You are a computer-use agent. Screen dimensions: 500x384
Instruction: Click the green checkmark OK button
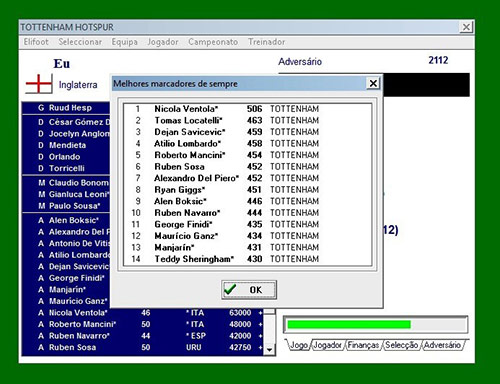tap(249, 290)
